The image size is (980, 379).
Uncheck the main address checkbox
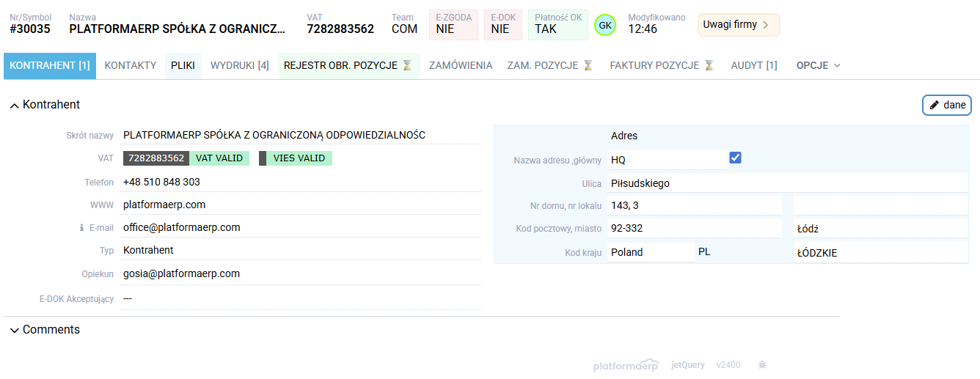[x=735, y=158]
